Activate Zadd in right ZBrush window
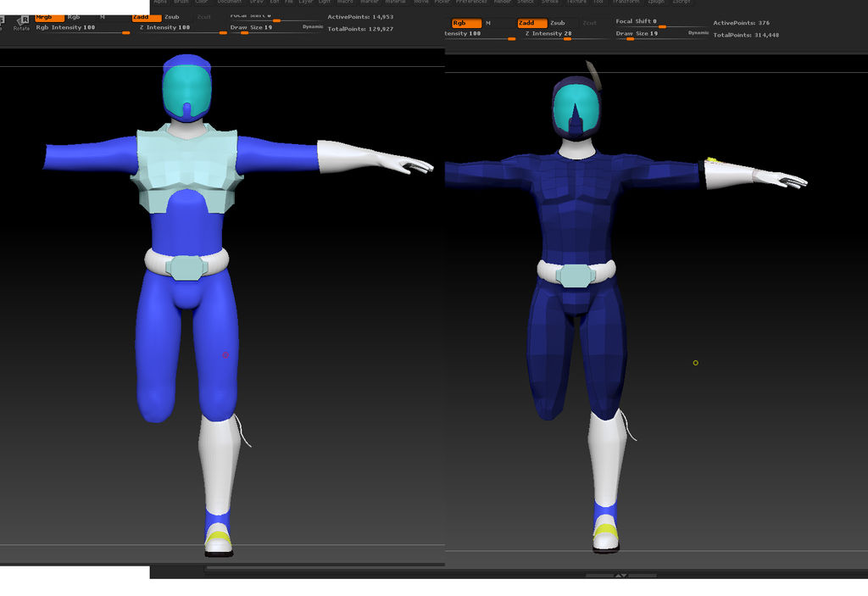Viewport: 868px width, 596px height. click(532, 23)
